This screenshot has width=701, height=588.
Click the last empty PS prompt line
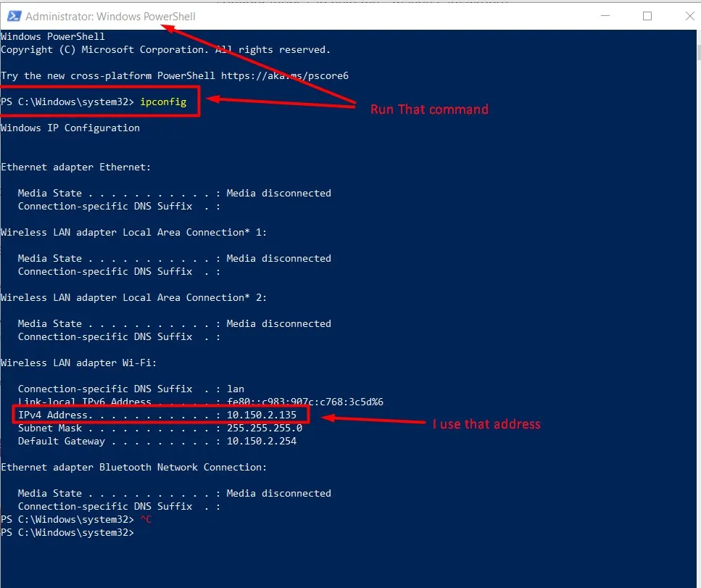(x=67, y=533)
